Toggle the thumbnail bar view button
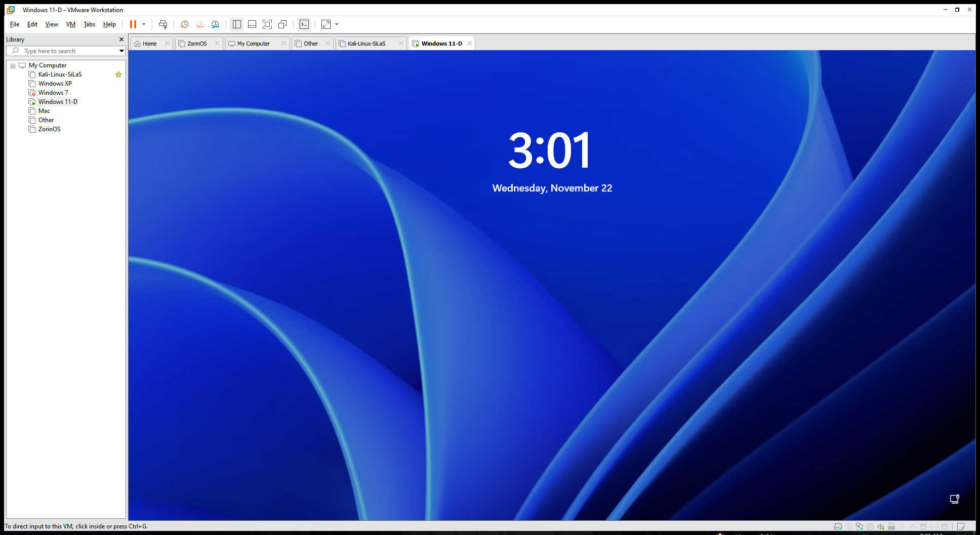Image resolution: width=980 pixels, height=535 pixels. [252, 24]
